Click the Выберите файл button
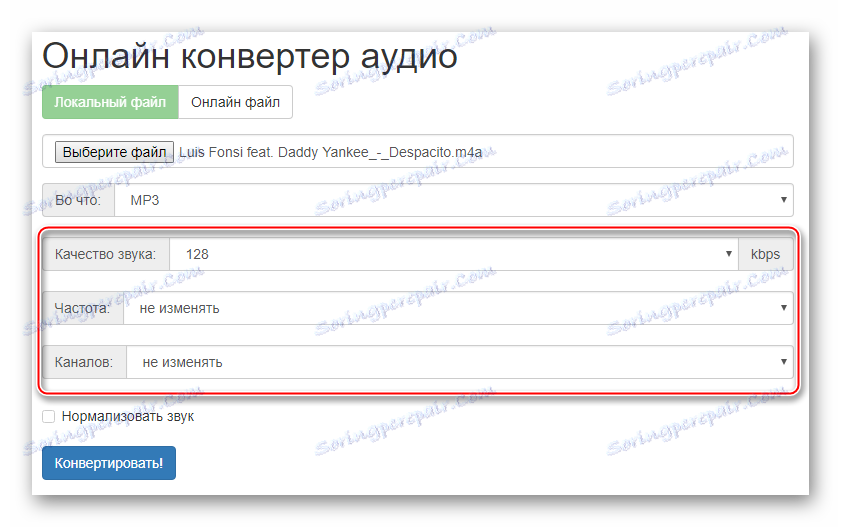The image size is (841, 527). (114, 152)
